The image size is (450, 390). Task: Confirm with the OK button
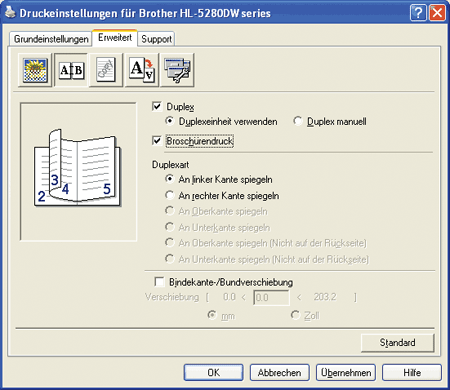click(213, 372)
